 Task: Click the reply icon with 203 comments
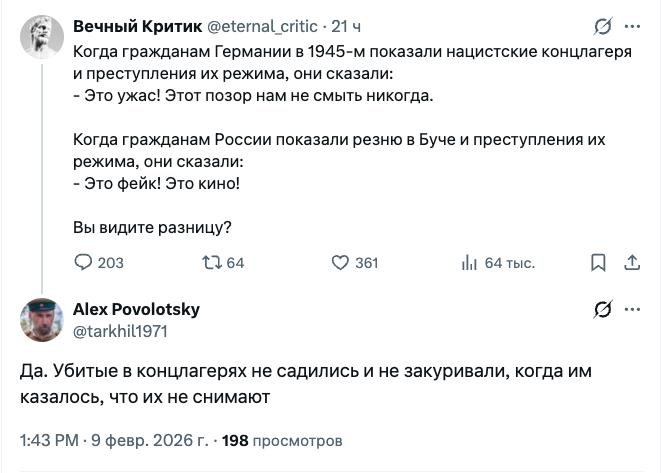coord(83,263)
